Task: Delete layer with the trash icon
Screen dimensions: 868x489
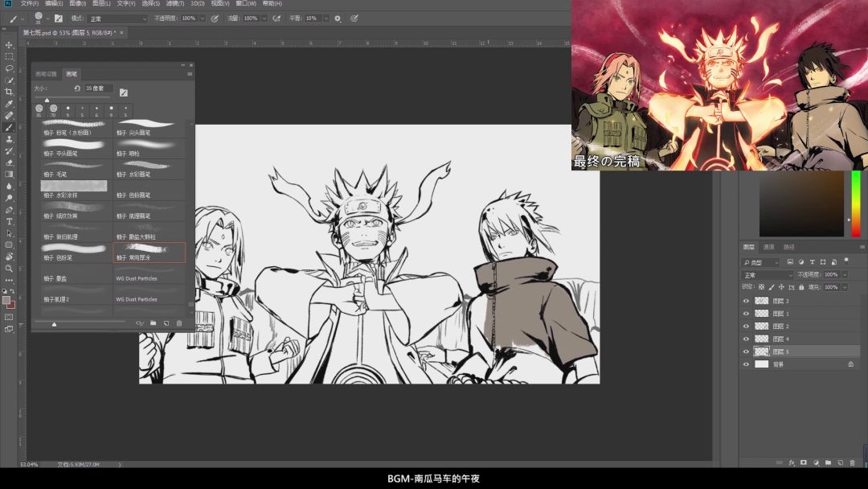Action: point(852,462)
